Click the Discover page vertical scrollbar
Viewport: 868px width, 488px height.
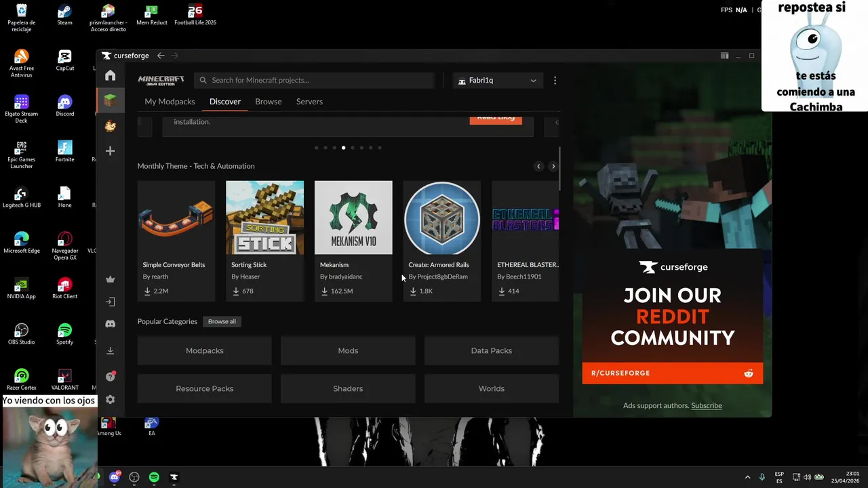pos(559,169)
